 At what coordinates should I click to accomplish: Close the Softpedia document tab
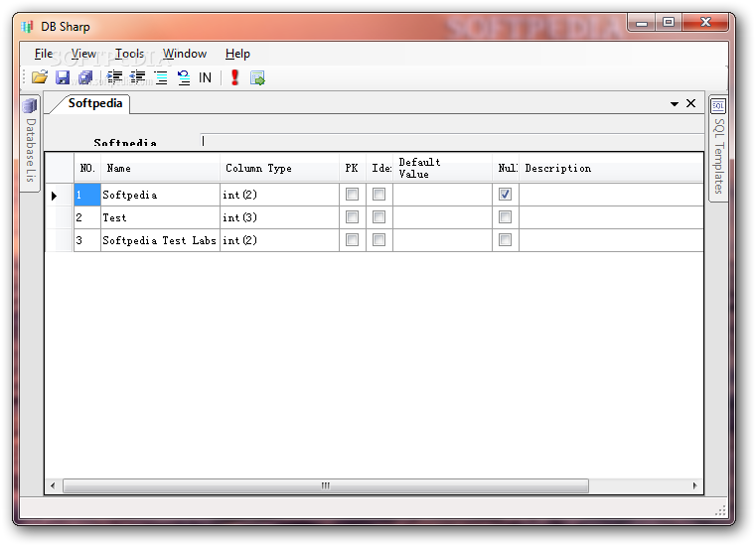click(x=690, y=103)
